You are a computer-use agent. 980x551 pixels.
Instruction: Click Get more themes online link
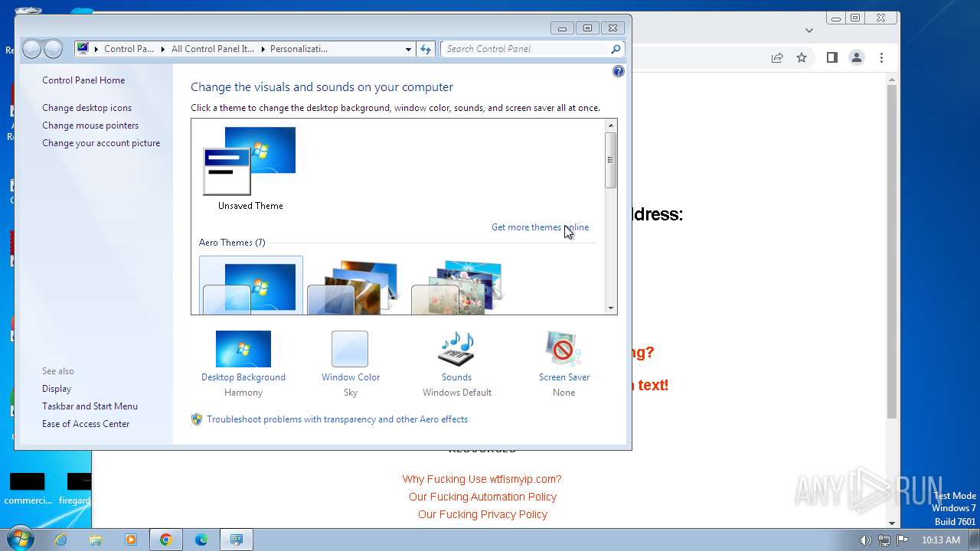click(x=540, y=227)
